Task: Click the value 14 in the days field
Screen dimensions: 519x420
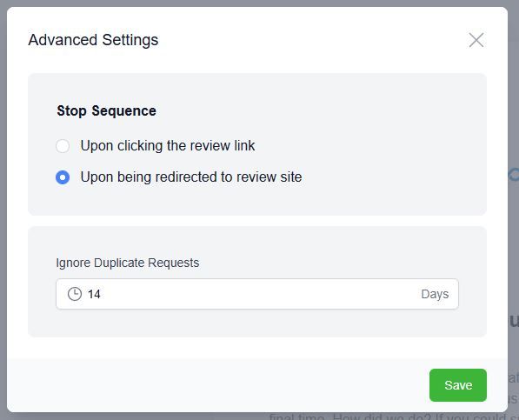Action: (94, 294)
